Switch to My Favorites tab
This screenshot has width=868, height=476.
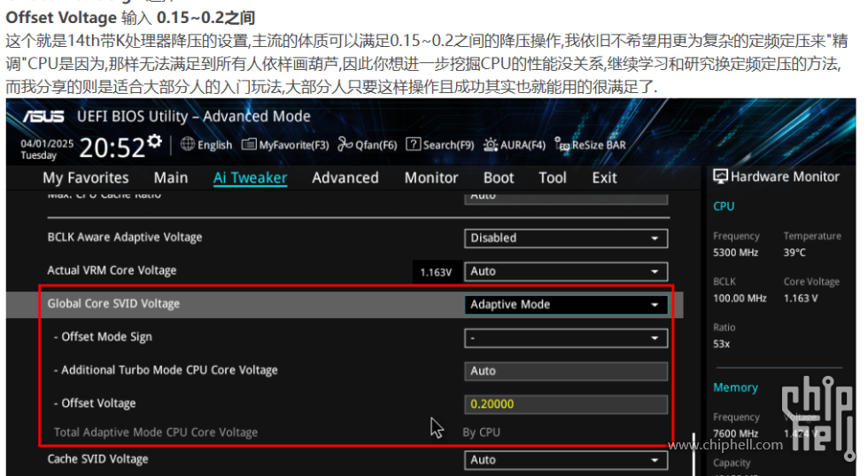[x=86, y=178]
